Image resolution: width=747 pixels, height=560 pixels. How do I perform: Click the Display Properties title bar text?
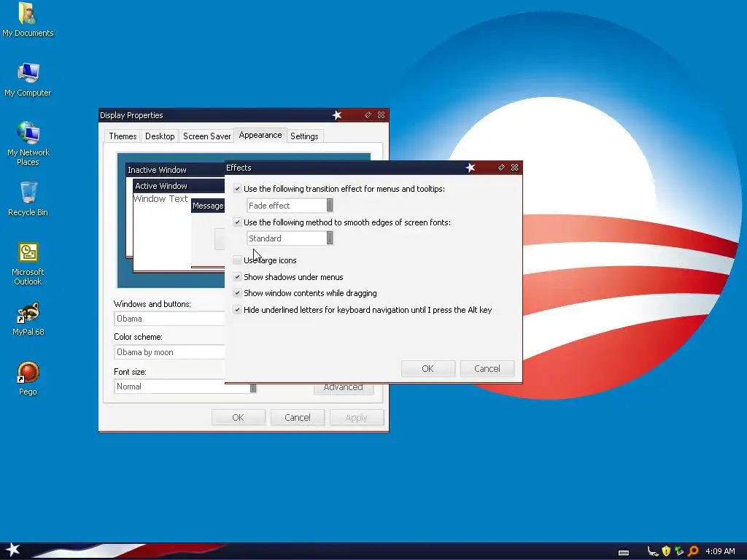[131, 115]
